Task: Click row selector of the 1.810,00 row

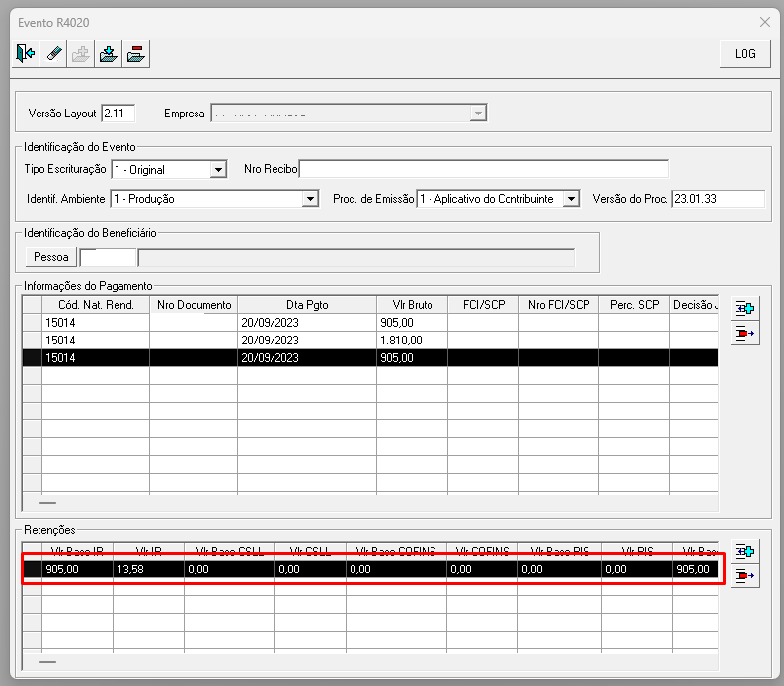Action: coord(32,340)
